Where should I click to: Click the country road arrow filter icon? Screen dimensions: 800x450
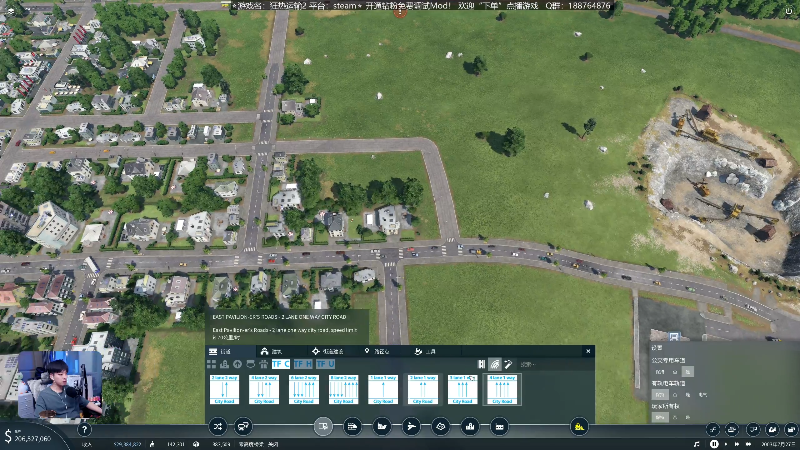coord(237,364)
